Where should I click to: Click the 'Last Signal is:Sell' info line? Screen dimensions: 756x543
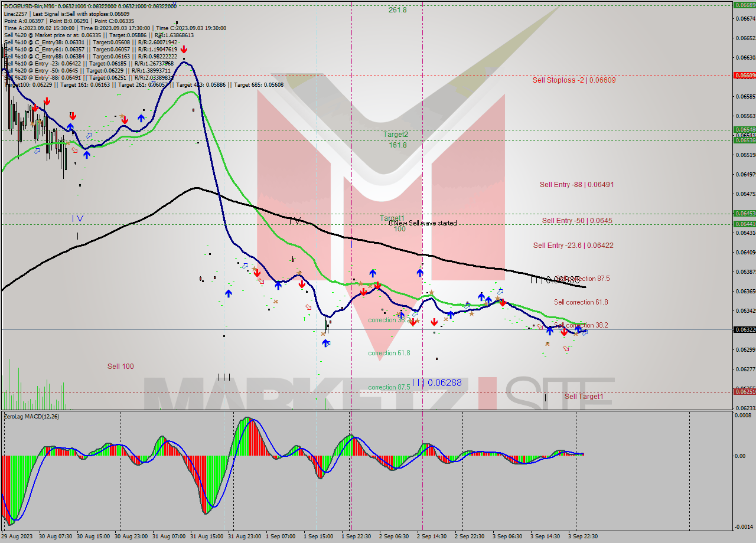click(67, 14)
